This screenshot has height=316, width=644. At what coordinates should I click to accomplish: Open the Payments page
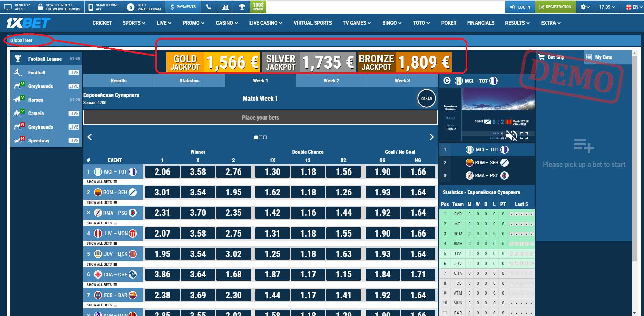coord(183,7)
